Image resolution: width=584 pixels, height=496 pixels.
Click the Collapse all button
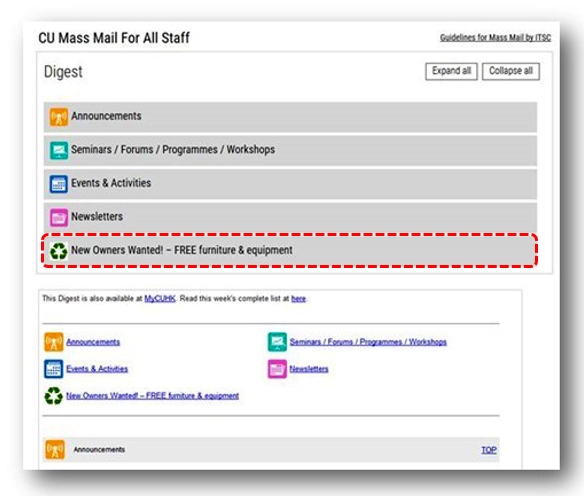pos(511,71)
